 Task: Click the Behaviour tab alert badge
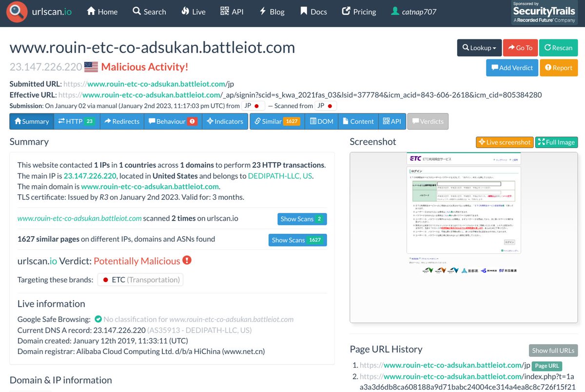pyautogui.click(x=192, y=121)
